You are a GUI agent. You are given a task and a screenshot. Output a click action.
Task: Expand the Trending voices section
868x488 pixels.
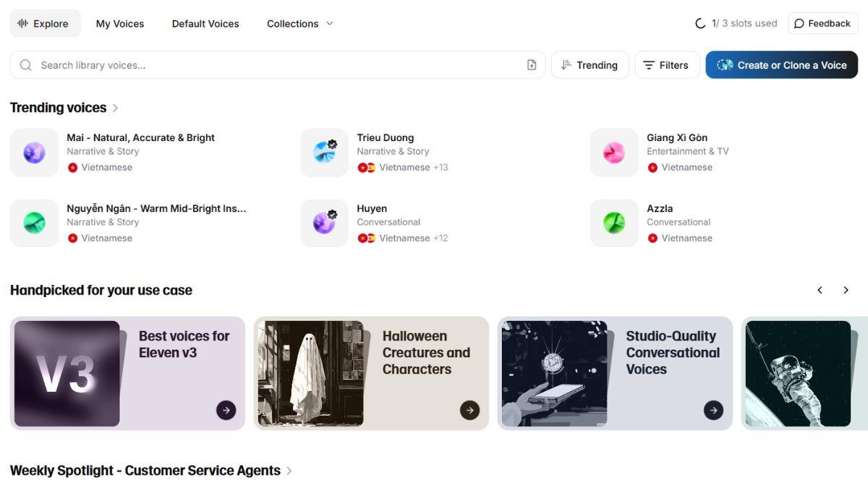(115, 108)
